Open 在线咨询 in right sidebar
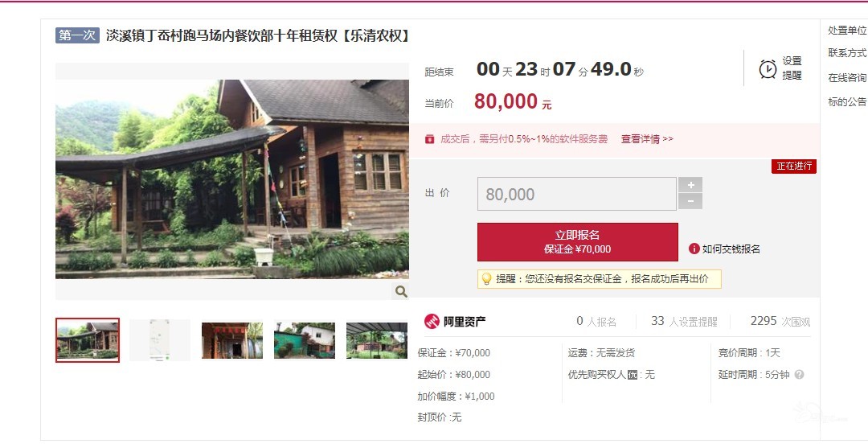This screenshot has height=444, width=868. pos(847,77)
